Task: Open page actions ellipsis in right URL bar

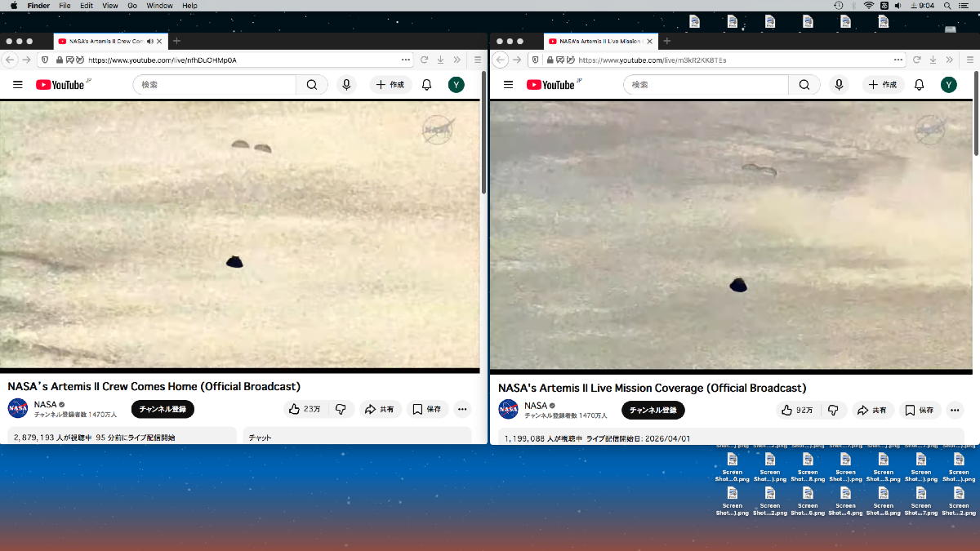Action: click(898, 60)
